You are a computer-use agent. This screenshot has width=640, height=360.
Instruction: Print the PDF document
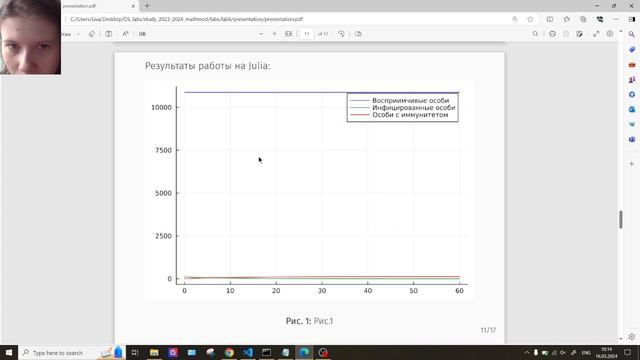[x=552, y=34]
